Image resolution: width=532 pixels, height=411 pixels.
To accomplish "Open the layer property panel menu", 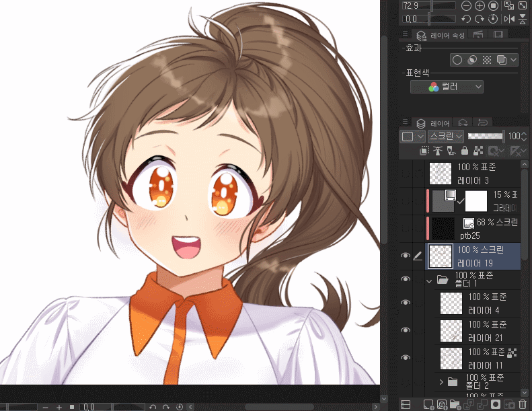I will pos(405,34).
